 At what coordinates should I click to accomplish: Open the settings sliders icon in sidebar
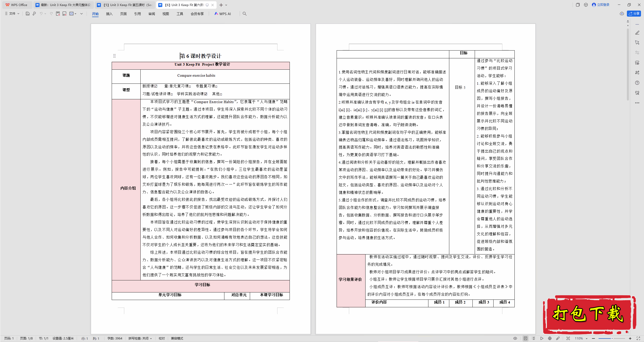pyautogui.click(x=637, y=53)
